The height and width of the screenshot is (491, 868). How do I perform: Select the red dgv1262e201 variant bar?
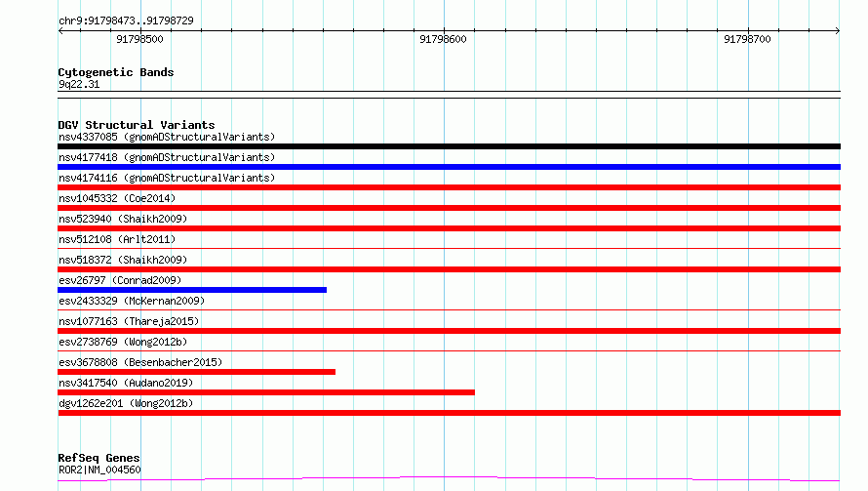449,413
